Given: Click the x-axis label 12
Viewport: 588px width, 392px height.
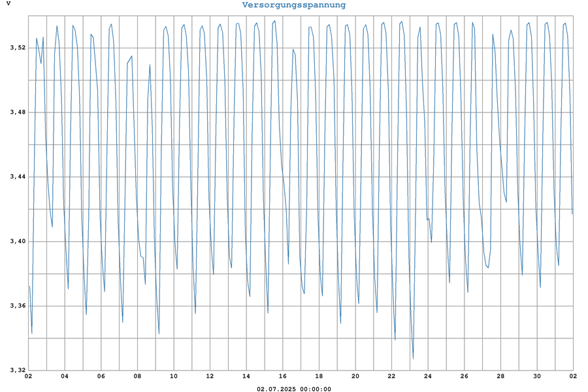Looking at the screenshot, I should coord(210,376).
